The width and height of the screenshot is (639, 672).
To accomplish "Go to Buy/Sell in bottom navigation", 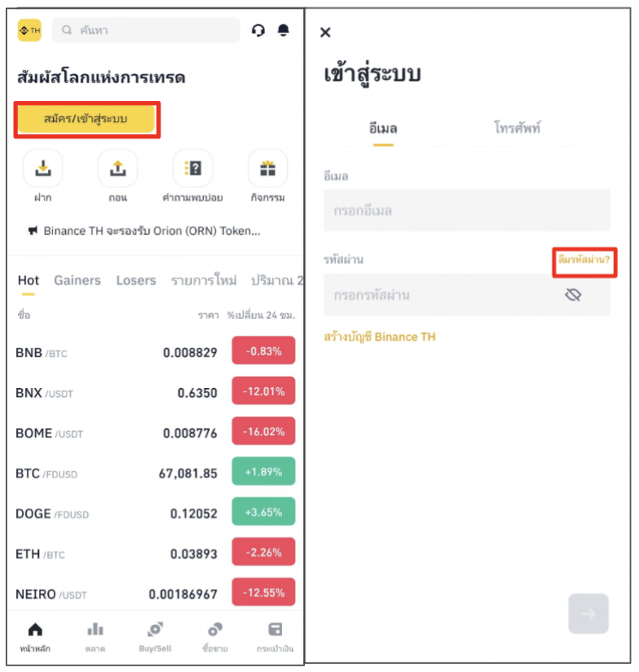I will coord(155,637).
